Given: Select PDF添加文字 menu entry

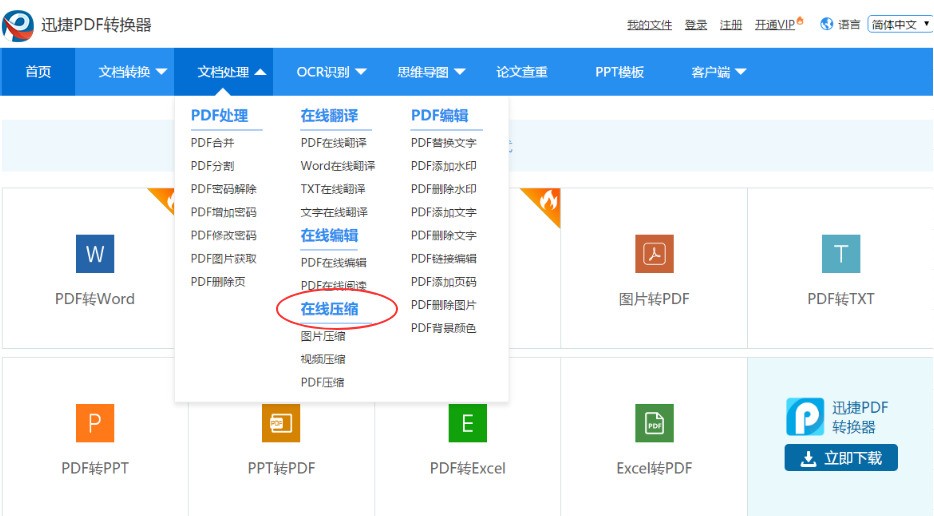Looking at the screenshot, I should pos(444,212).
